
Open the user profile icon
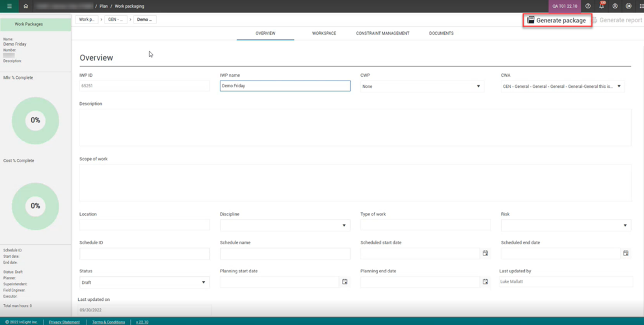coord(615,6)
